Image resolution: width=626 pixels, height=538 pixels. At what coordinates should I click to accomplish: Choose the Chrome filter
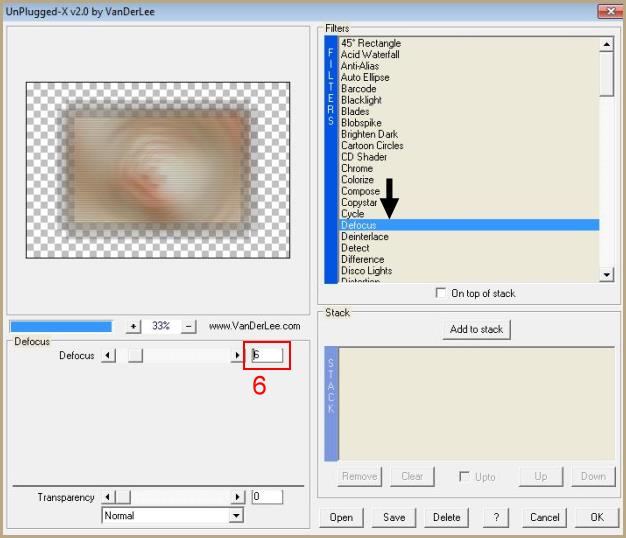pos(356,169)
